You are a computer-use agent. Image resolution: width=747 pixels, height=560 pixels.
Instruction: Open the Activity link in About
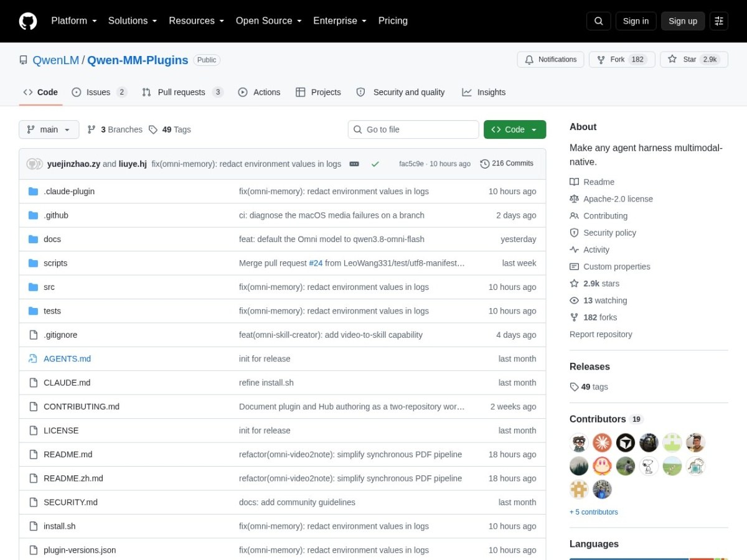[x=590, y=250]
